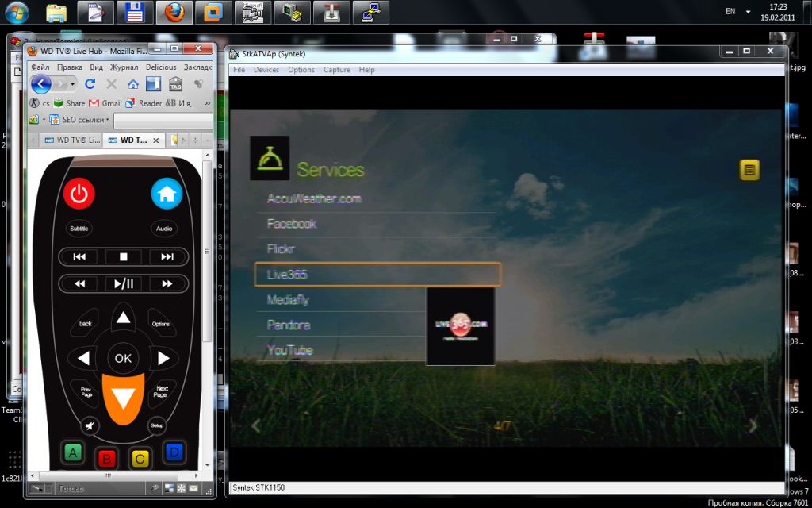Click the TAG toolbar icon in Firefox
The height and width of the screenshot is (508, 812).
tap(175, 84)
